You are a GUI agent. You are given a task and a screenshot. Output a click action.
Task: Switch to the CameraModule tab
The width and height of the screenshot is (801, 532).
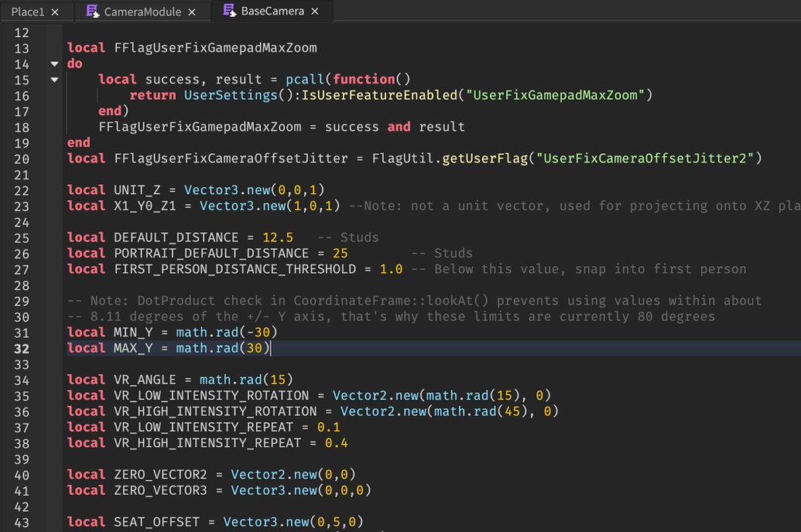[x=139, y=11]
